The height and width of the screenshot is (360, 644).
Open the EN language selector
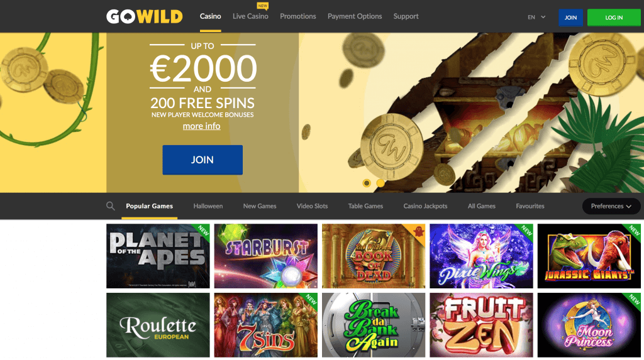536,17
